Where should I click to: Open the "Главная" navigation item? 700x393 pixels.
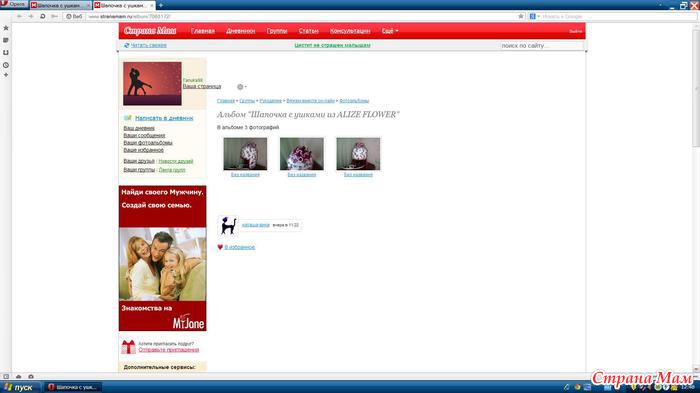pos(203,31)
